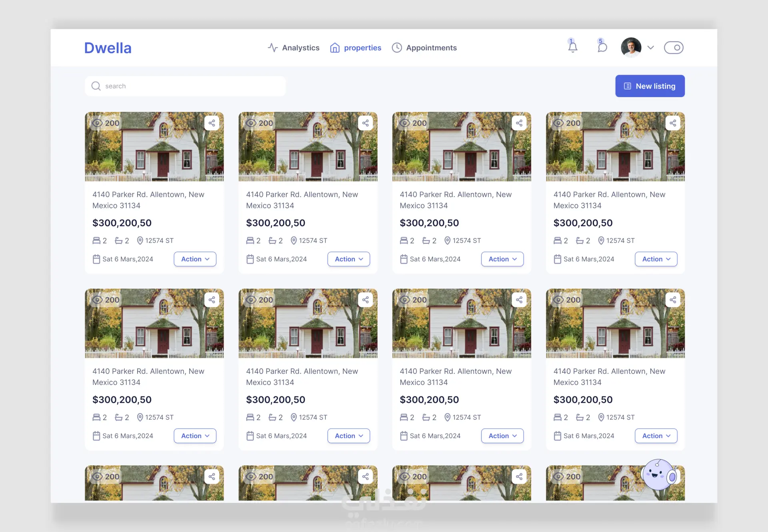The height and width of the screenshot is (532, 768).
Task: Focus the search input field
Action: tap(185, 86)
